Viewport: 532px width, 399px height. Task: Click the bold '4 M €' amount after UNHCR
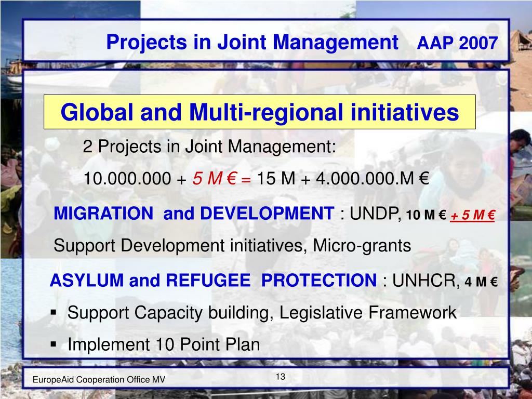[x=481, y=282]
